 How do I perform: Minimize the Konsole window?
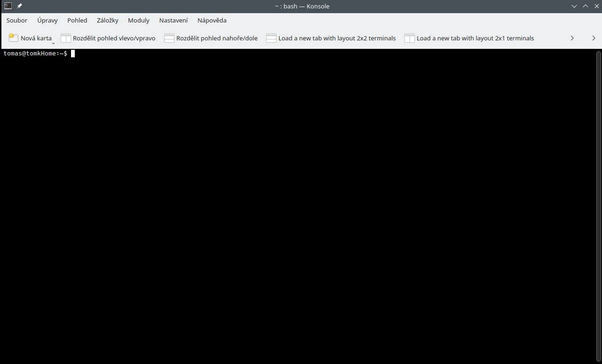tap(574, 6)
